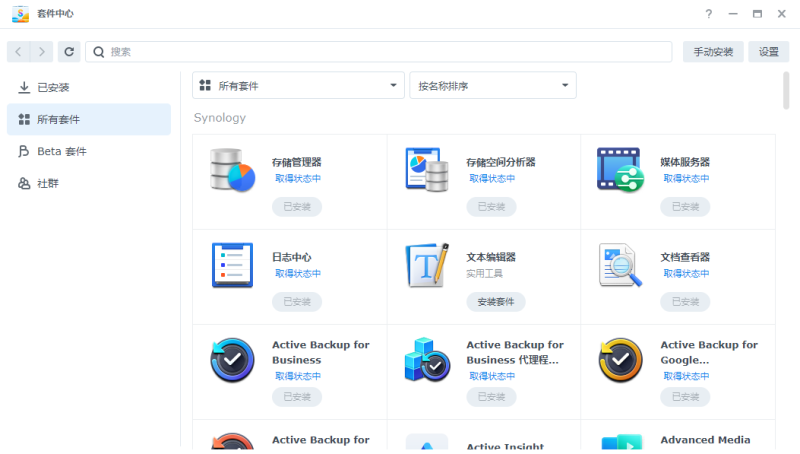800x454 pixels.
Task: Focus the 搜索 search field
Action: point(379,52)
